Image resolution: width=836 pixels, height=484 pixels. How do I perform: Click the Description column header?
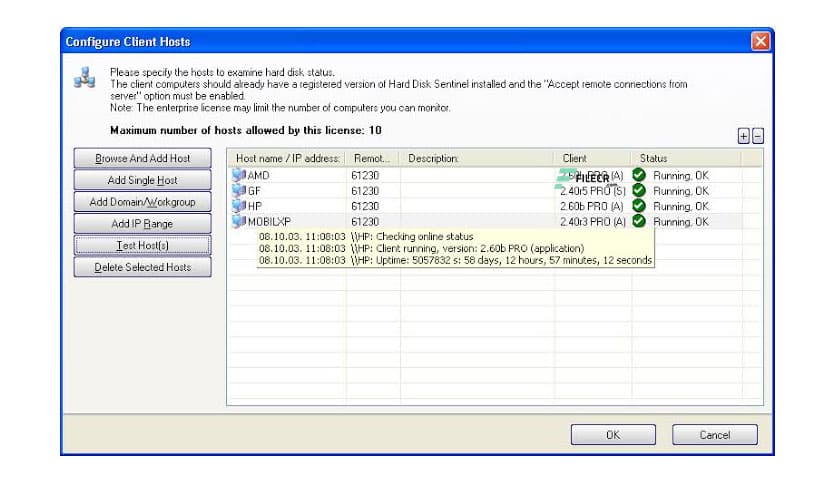click(x=477, y=158)
